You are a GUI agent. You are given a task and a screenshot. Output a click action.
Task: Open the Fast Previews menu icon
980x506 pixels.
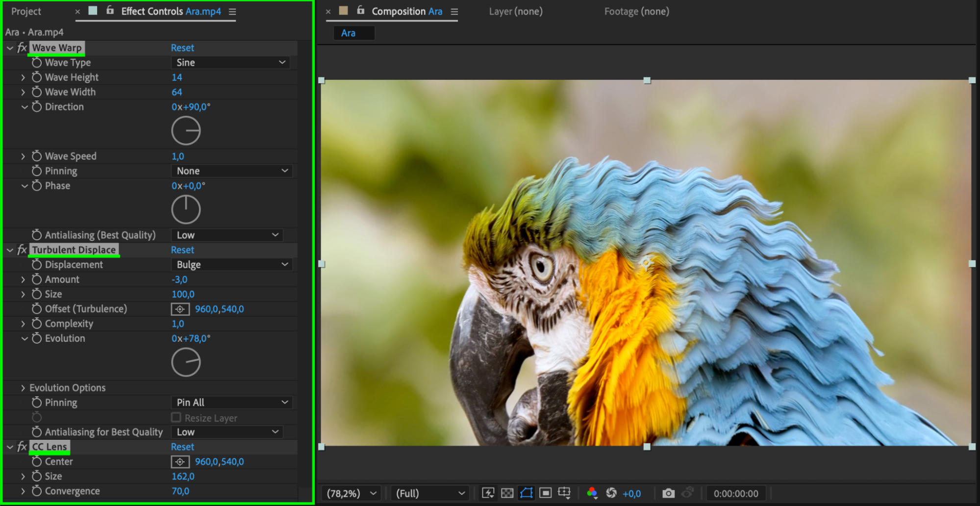coord(488,493)
